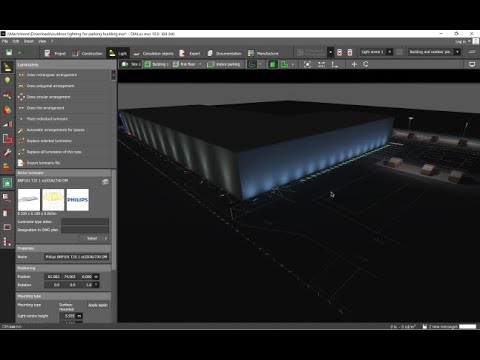Click the Designation in DWG plan field

click(85, 230)
